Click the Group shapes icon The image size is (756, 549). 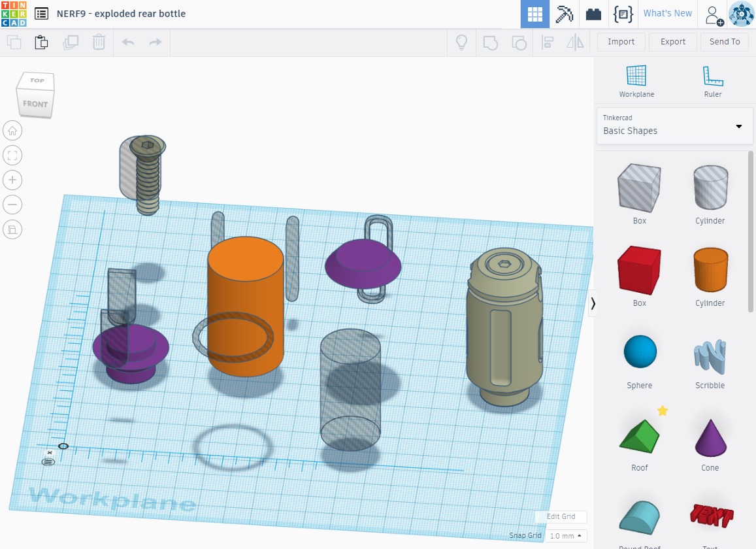[x=490, y=42]
